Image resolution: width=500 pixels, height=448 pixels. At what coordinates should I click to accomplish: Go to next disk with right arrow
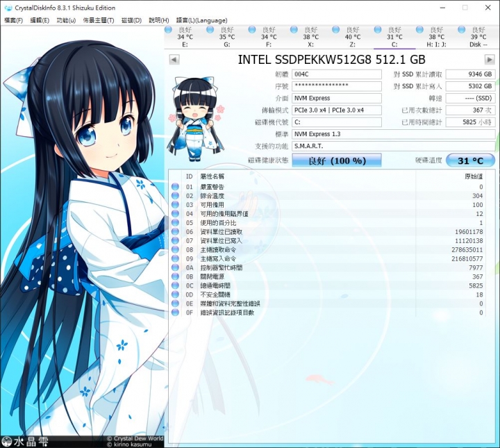click(x=490, y=60)
